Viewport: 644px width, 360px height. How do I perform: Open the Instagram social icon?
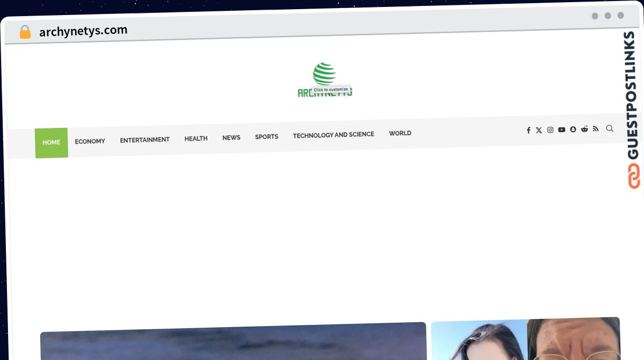[550, 130]
